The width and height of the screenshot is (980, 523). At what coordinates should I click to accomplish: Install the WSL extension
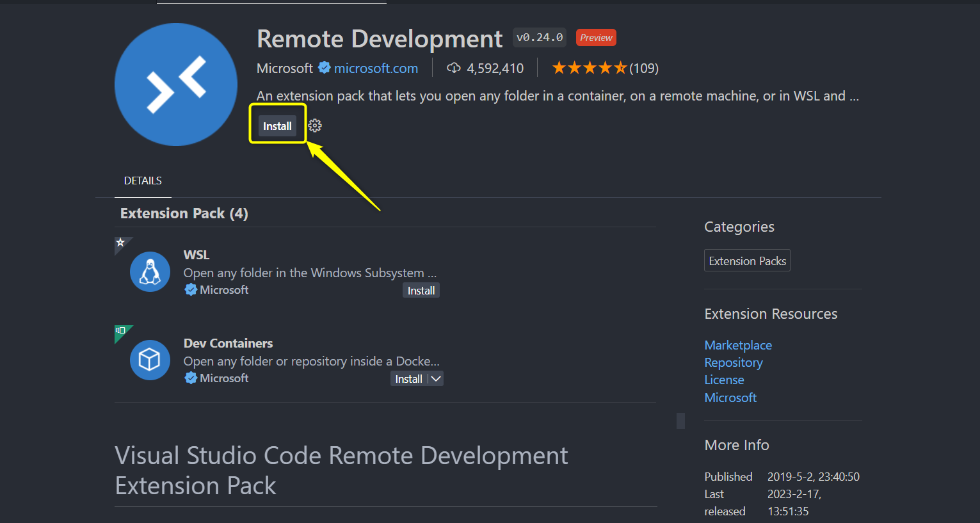421,291
